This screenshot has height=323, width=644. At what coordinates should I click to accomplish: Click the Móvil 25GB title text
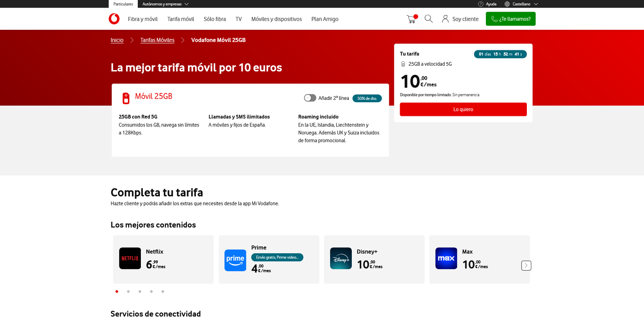(154, 96)
